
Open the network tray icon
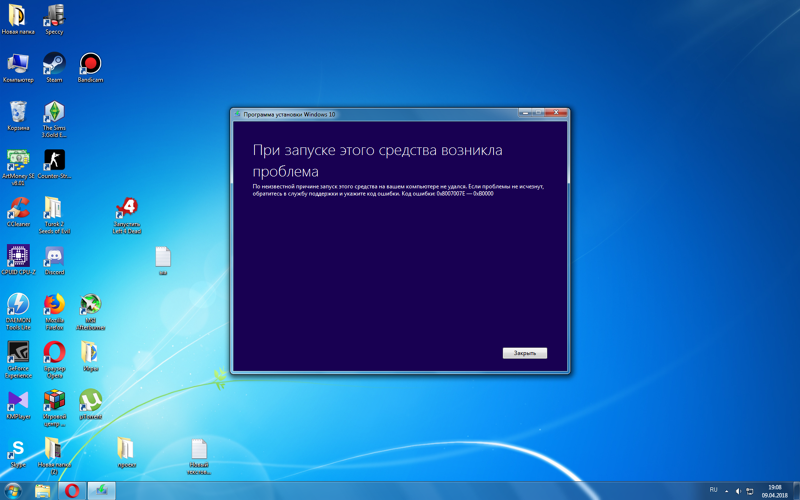(x=749, y=491)
